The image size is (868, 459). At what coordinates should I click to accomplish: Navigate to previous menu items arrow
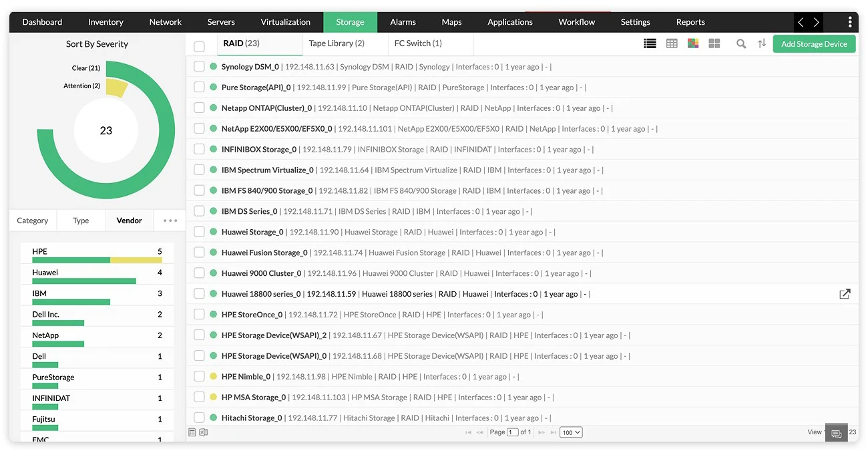coord(801,22)
